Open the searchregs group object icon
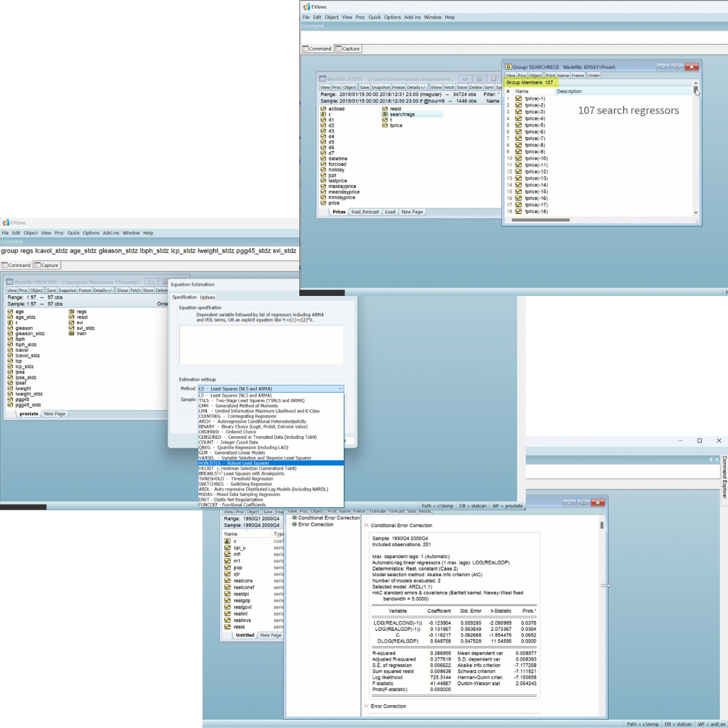 pyautogui.click(x=385, y=115)
